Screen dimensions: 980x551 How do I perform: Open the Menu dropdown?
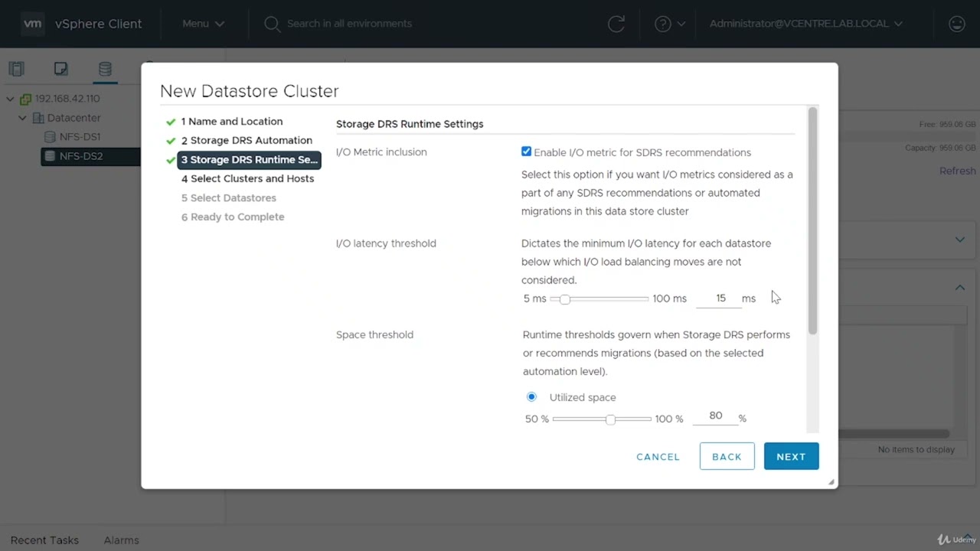click(203, 24)
